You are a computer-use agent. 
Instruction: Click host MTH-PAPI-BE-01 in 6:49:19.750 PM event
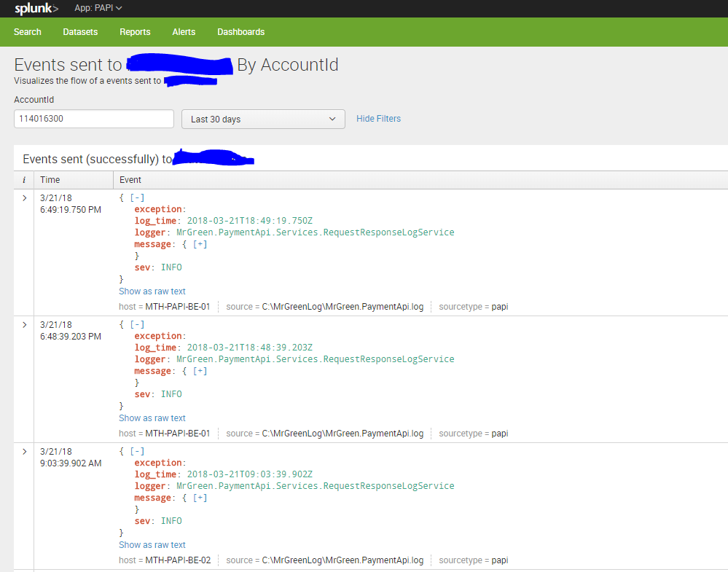pos(178,307)
